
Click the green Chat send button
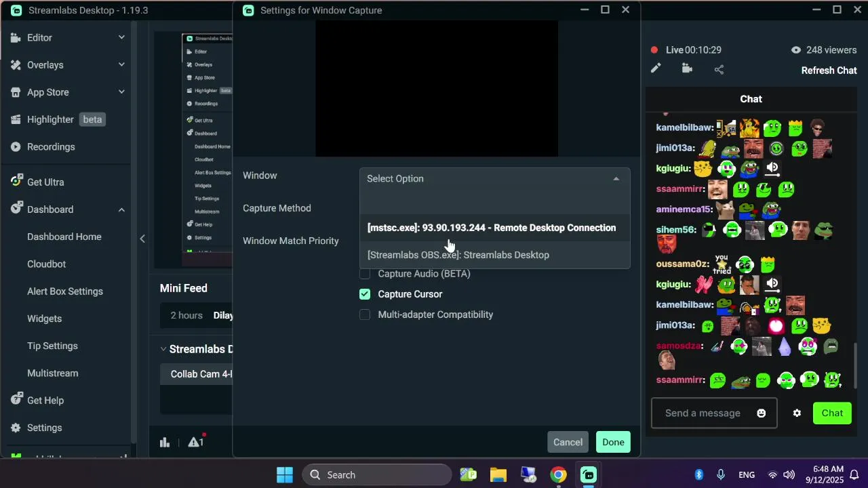pos(832,413)
